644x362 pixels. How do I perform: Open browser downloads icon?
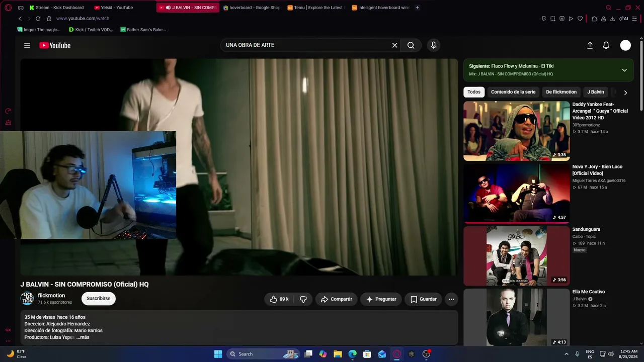(612, 19)
